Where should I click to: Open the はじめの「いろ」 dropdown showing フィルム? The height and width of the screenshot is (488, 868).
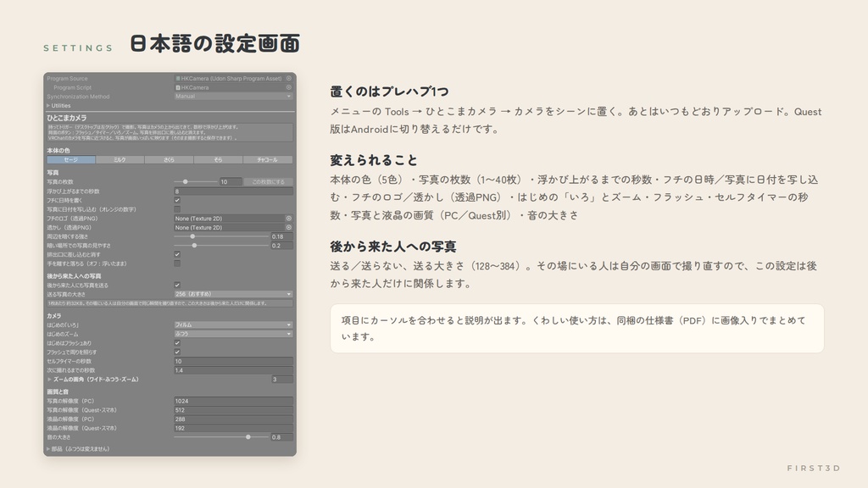(x=233, y=324)
